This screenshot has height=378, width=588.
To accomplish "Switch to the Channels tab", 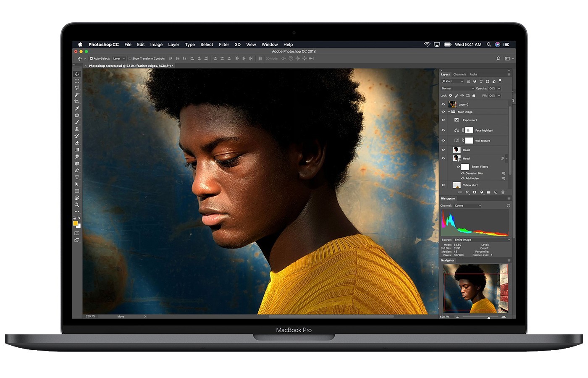I will coord(459,74).
